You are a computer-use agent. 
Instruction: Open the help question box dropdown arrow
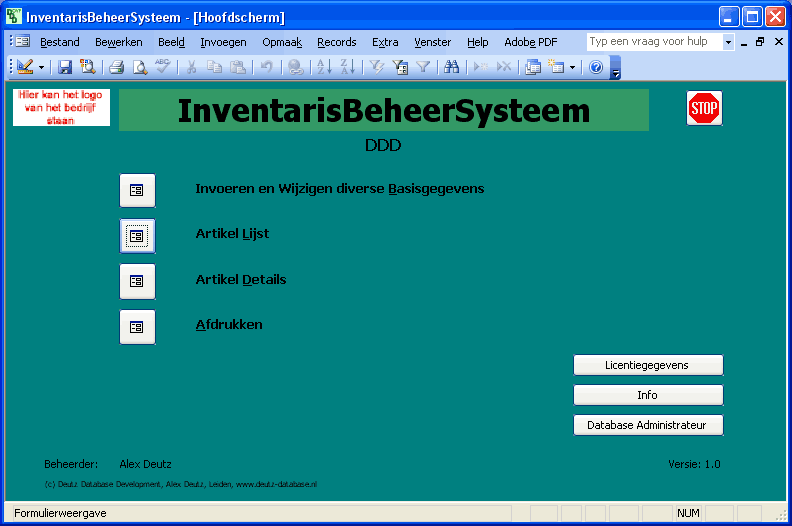tap(728, 42)
